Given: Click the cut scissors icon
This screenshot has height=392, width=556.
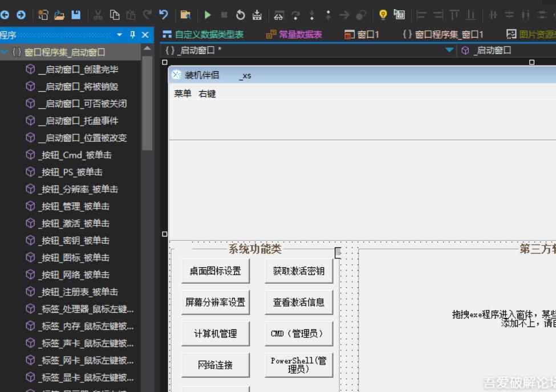Looking at the screenshot, I should click(x=98, y=15).
